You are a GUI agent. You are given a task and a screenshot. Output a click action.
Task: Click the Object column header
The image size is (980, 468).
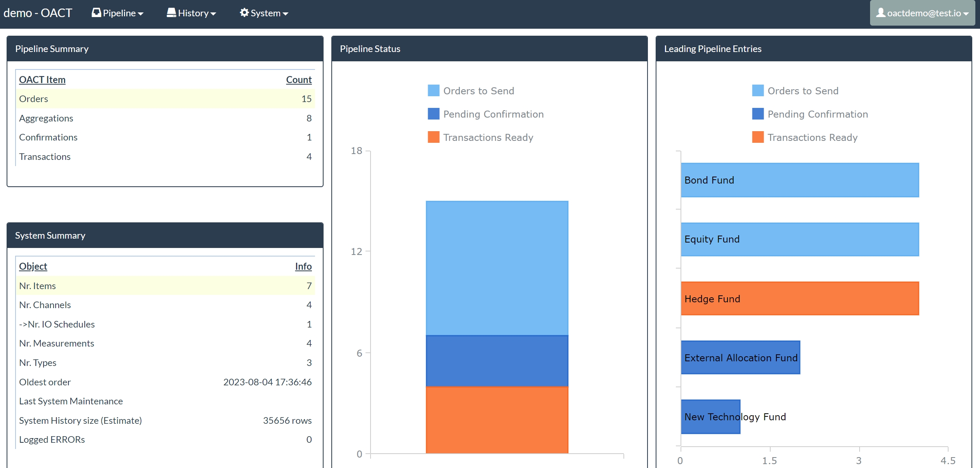(33, 266)
